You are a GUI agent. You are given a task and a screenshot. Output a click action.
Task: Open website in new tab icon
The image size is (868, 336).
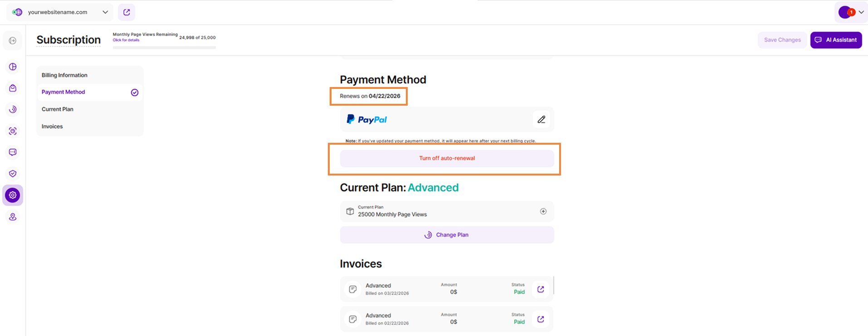(x=127, y=12)
